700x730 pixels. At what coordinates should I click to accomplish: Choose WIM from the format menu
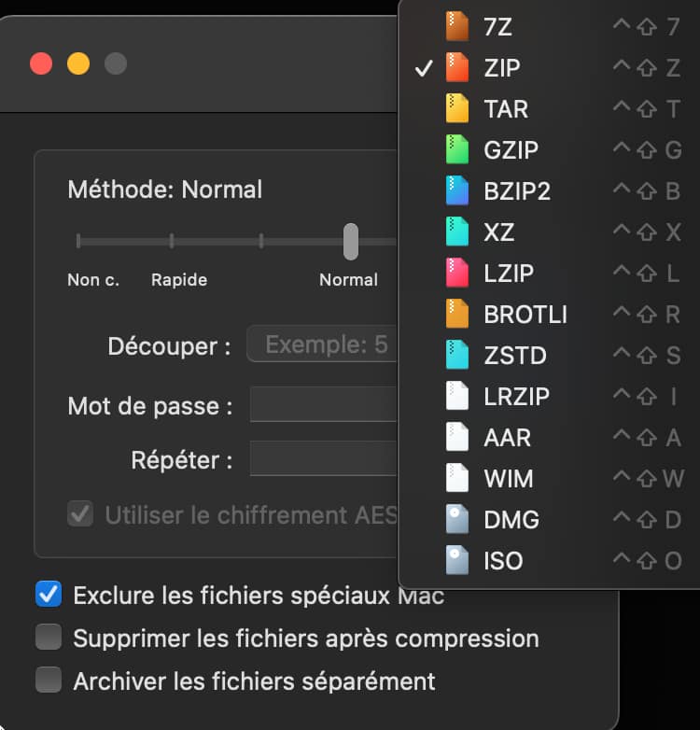pos(509,479)
